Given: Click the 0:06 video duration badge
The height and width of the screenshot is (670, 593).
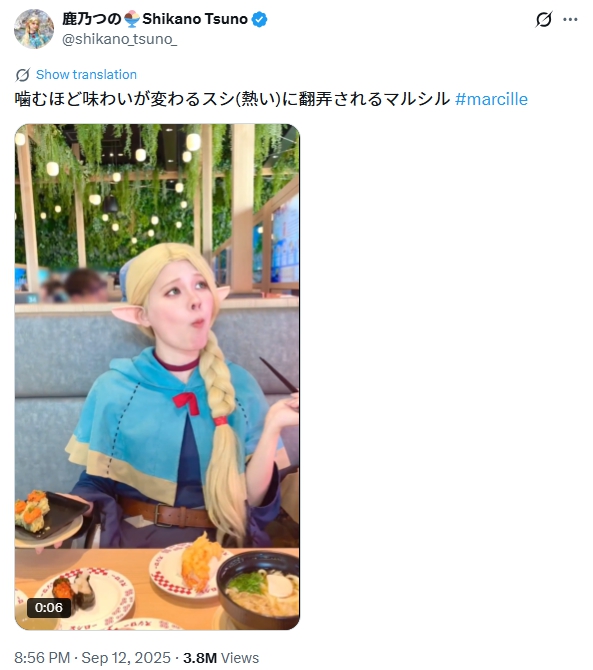Looking at the screenshot, I should pyautogui.click(x=49, y=607).
